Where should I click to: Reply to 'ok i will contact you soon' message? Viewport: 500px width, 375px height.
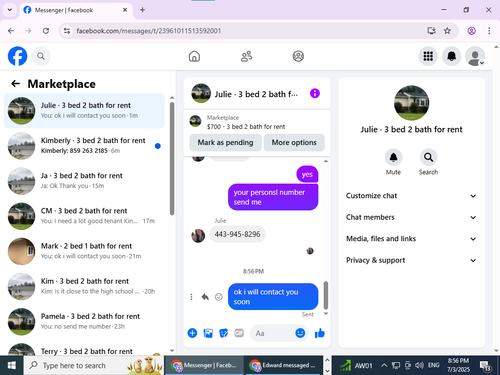[205, 297]
